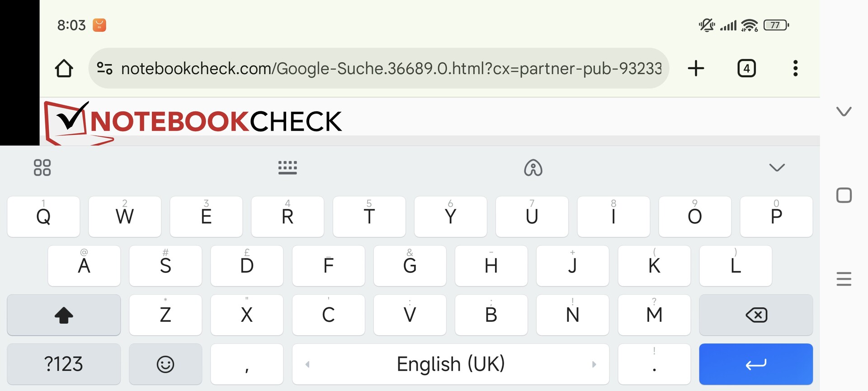
Task: Toggle the Shift key
Action: click(64, 315)
